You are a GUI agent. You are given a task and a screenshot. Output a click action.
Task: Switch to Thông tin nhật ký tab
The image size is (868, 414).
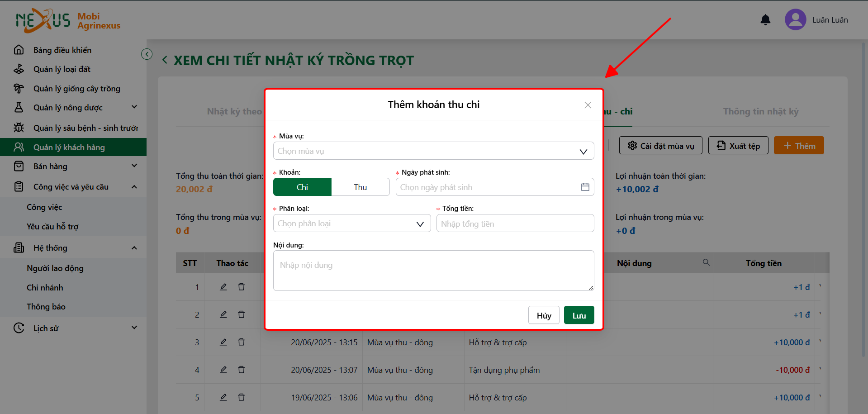point(760,111)
